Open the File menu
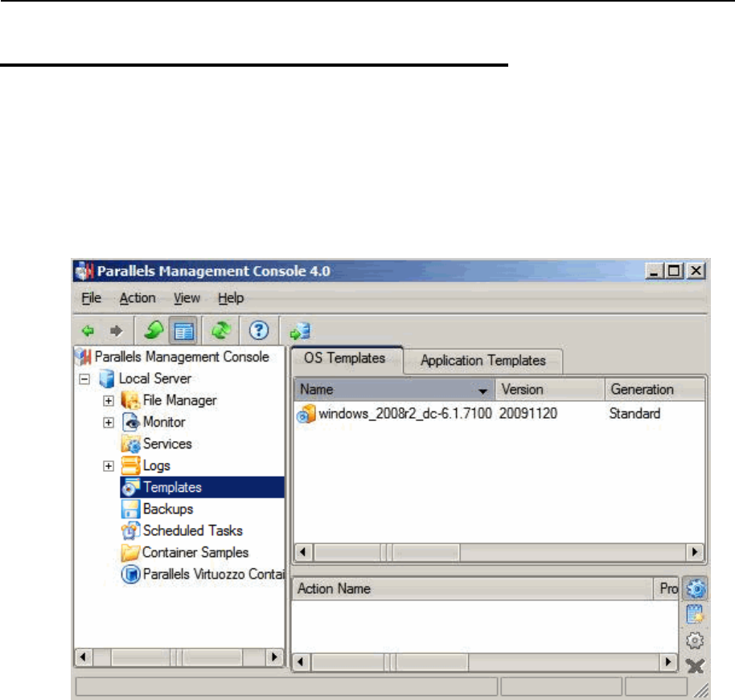The height and width of the screenshot is (700, 735). tap(92, 298)
